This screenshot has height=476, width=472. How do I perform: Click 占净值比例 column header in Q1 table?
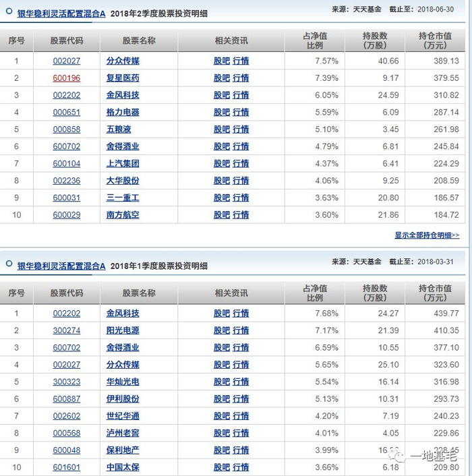tap(315, 293)
